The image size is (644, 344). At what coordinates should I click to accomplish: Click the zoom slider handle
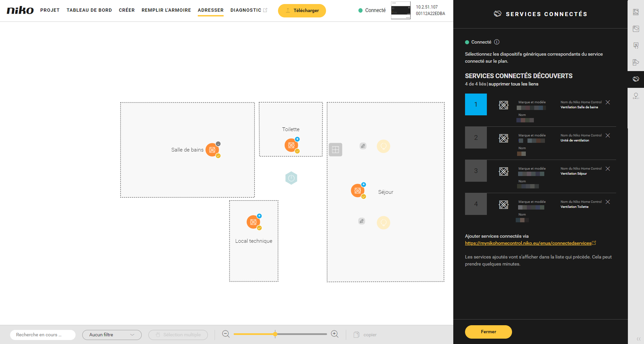(275, 334)
